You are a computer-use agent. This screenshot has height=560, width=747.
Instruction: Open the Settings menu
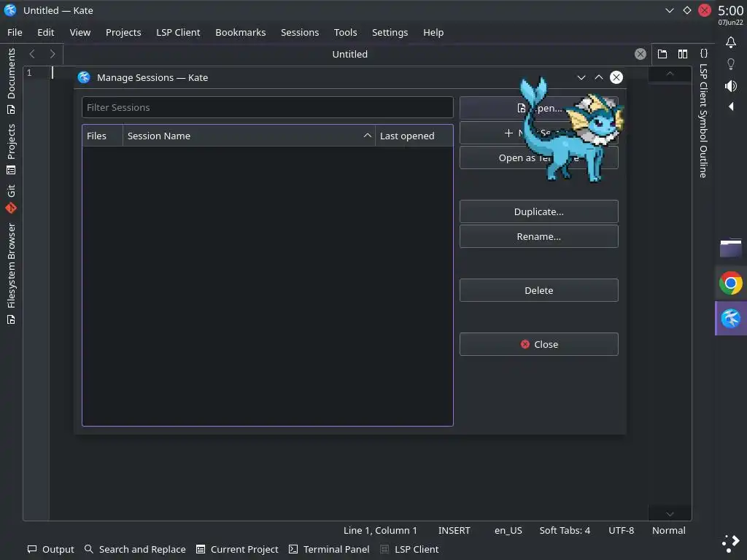[390, 32]
